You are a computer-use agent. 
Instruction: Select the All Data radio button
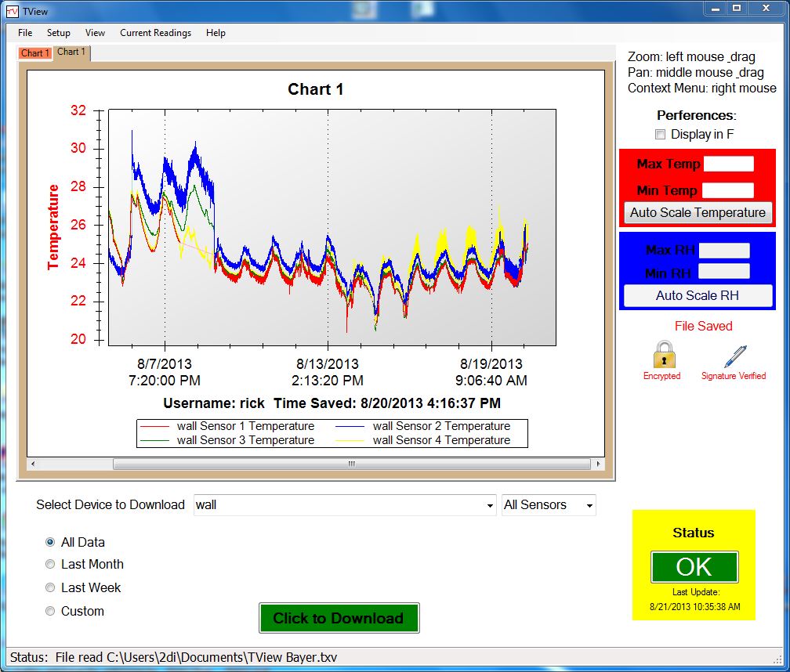click(50, 542)
